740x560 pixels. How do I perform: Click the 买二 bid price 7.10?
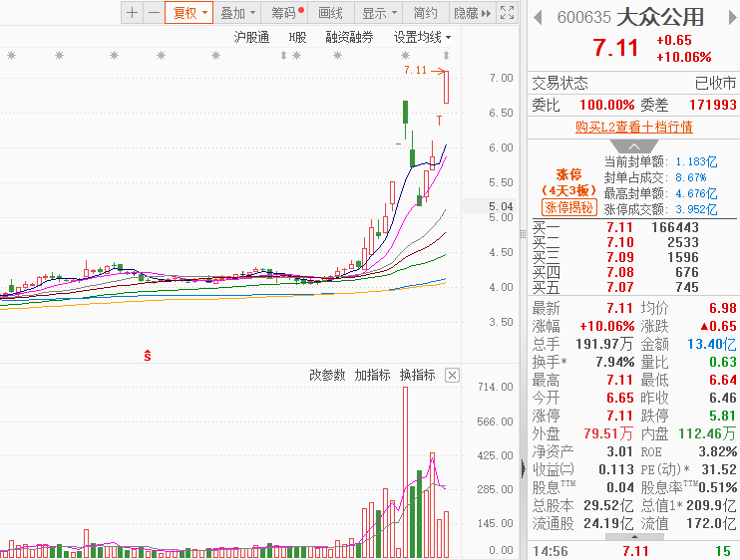619,242
